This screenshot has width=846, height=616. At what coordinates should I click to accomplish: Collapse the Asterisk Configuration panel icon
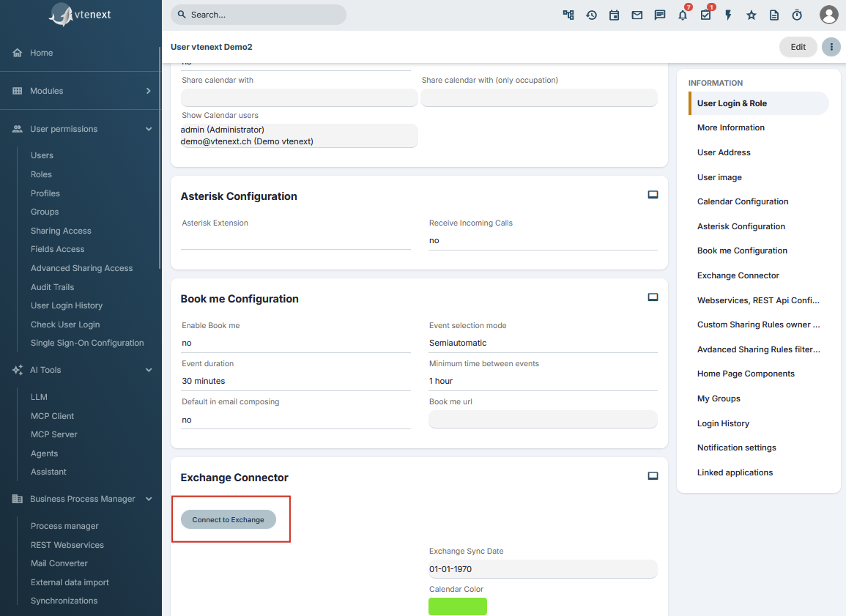(653, 195)
